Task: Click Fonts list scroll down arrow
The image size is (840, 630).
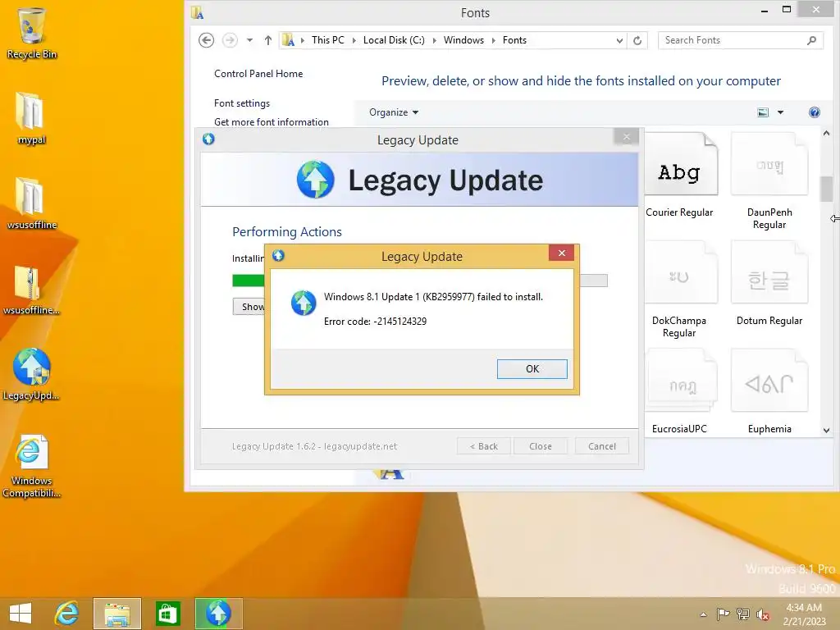Action: 826,430
